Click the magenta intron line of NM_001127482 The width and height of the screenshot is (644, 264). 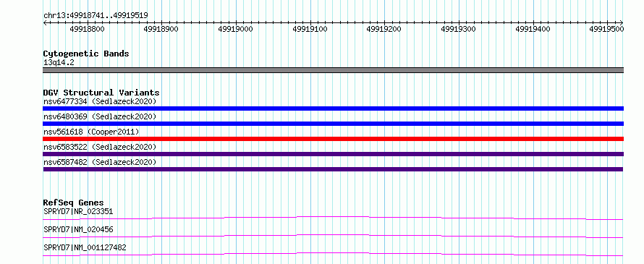point(333,254)
